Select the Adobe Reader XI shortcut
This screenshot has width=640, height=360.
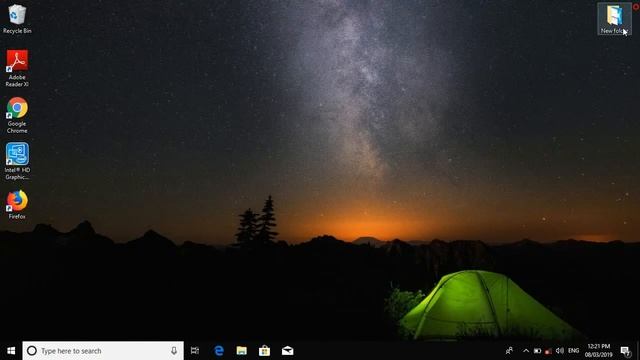17,68
